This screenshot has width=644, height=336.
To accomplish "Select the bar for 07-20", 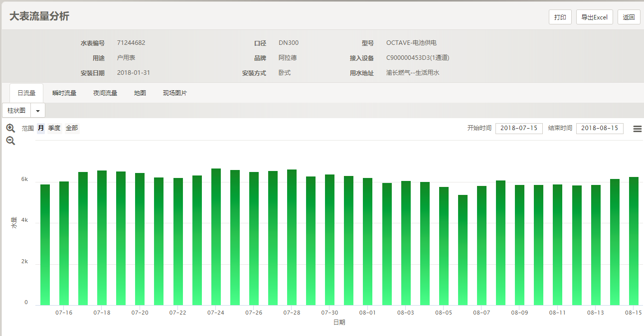I will [140, 239].
